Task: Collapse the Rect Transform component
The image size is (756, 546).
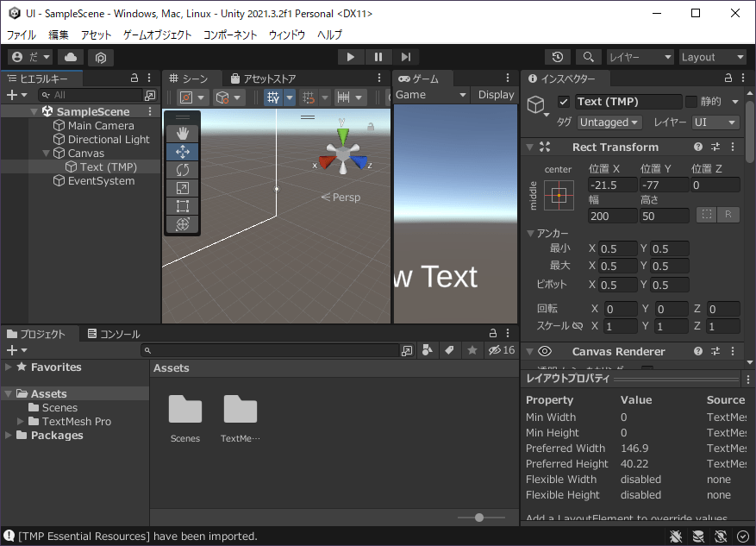Action: (530, 147)
